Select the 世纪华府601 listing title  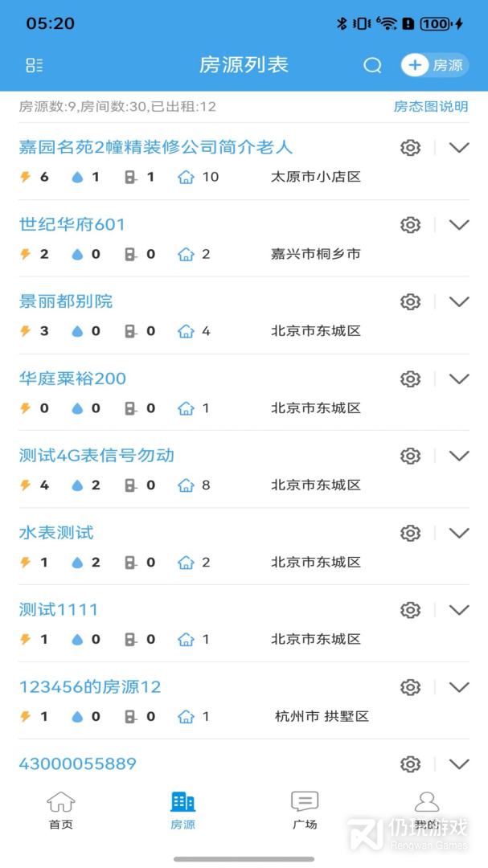[72, 224]
